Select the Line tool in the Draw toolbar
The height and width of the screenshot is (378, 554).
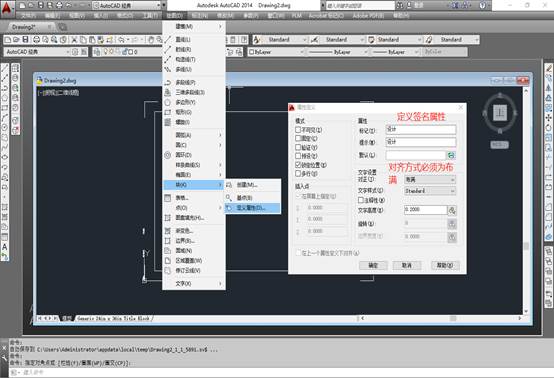coord(5,69)
